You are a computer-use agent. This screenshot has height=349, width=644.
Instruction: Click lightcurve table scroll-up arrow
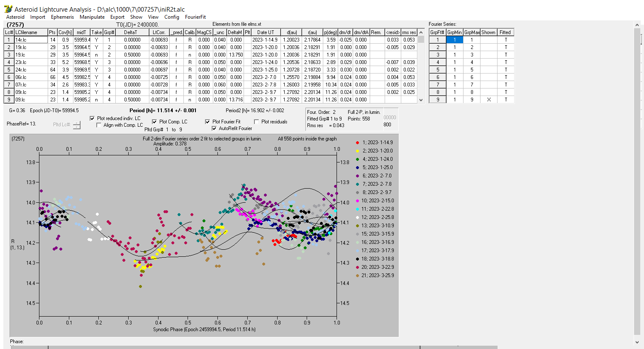point(421,32)
